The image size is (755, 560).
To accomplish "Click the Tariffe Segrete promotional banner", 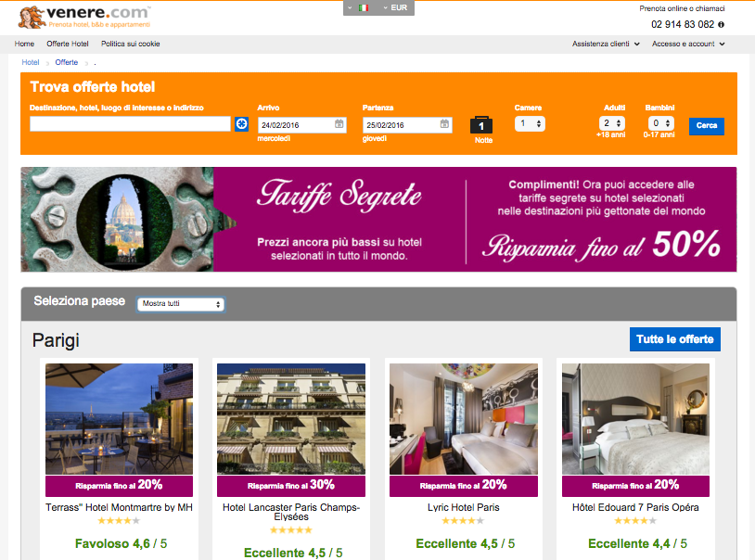I will (x=378, y=219).
